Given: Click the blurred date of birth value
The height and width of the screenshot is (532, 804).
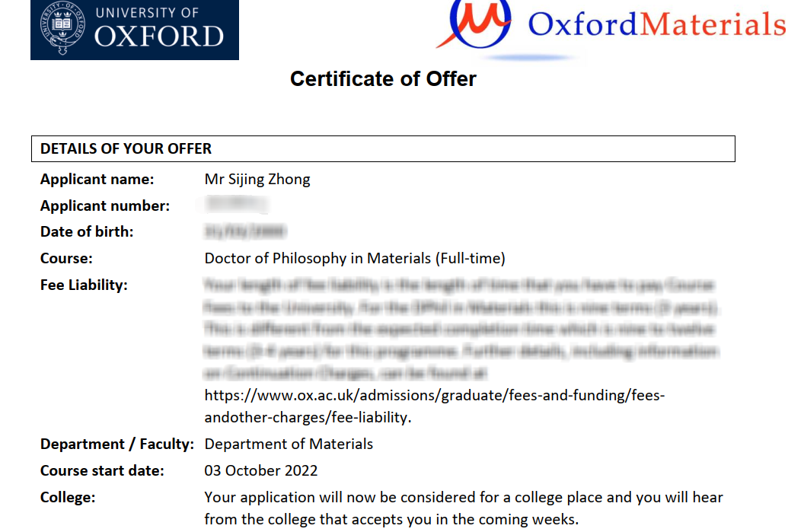Looking at the screenshot, I should [x=245, y=231].
